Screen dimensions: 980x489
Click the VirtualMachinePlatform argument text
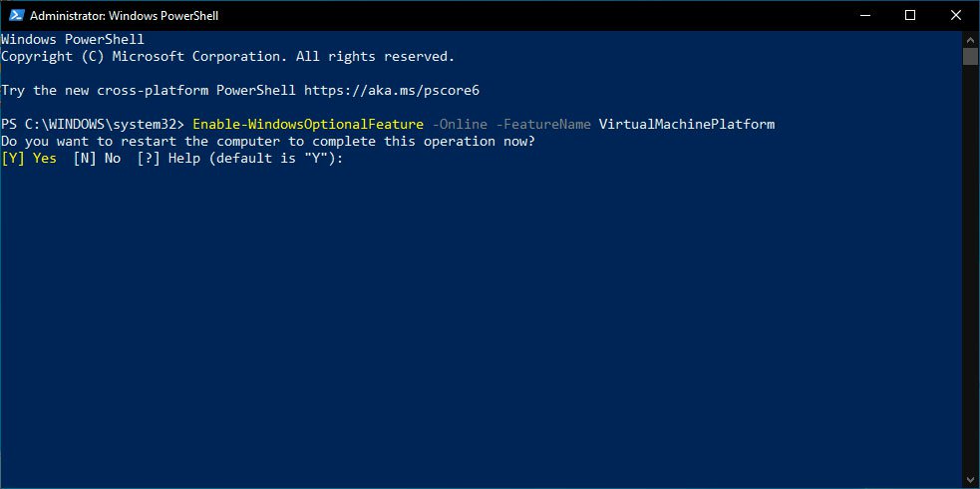click(x=687, y=124)
